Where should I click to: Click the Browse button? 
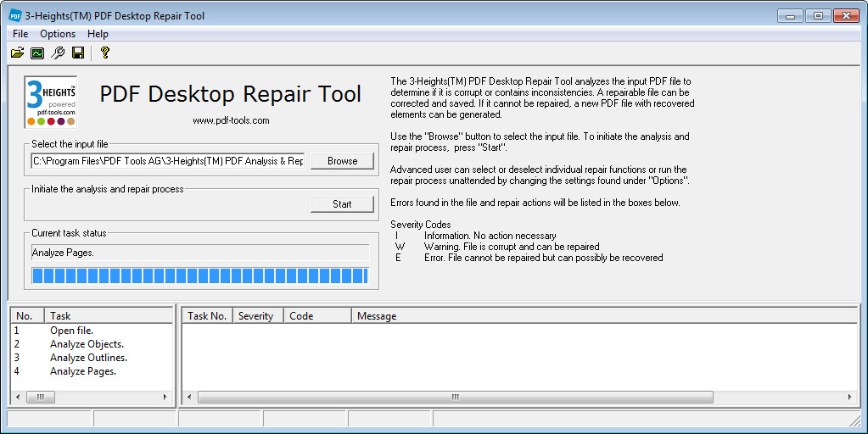[342, 161]
